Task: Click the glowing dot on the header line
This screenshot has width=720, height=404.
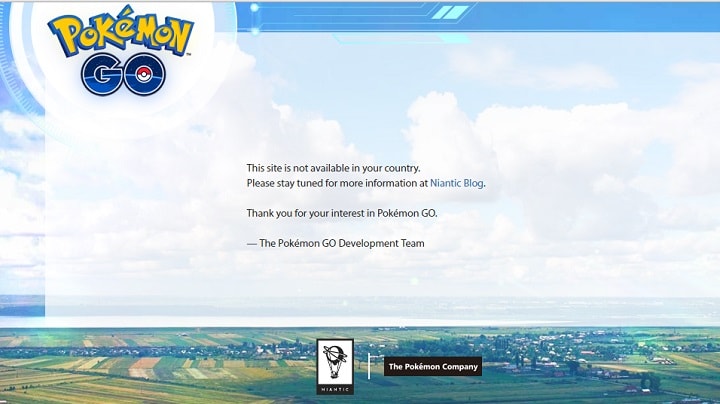Action: click(256, 7)
